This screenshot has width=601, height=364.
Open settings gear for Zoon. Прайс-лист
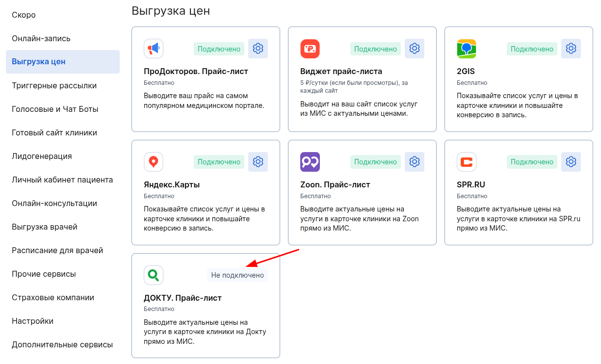click(415, 162)
